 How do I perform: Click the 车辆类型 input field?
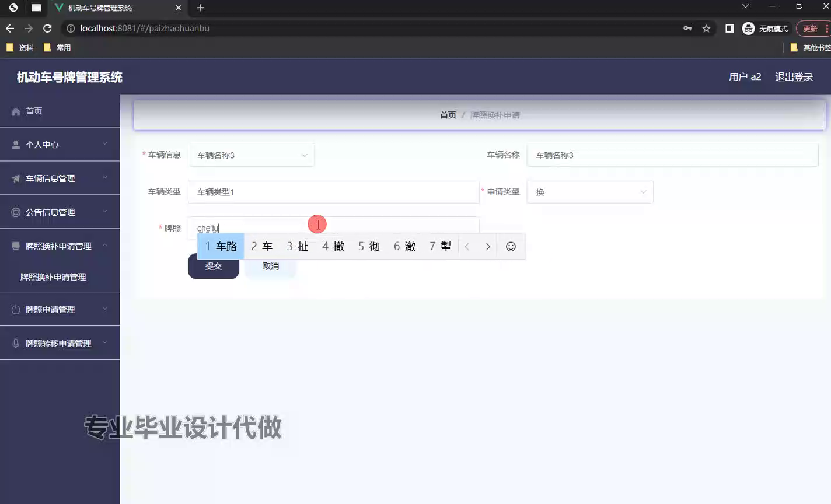click(333, 192)
